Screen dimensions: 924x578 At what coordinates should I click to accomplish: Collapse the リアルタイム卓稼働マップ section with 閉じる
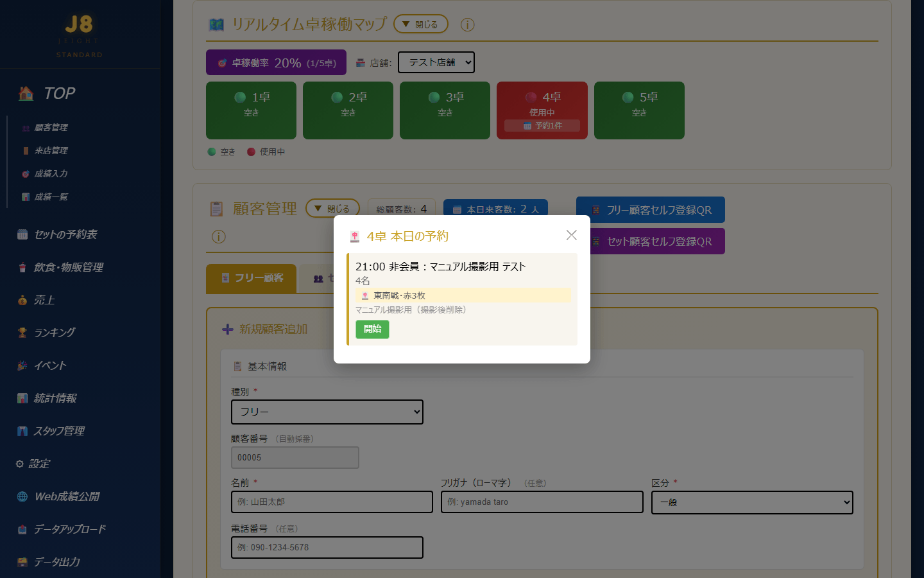[420, 24]
